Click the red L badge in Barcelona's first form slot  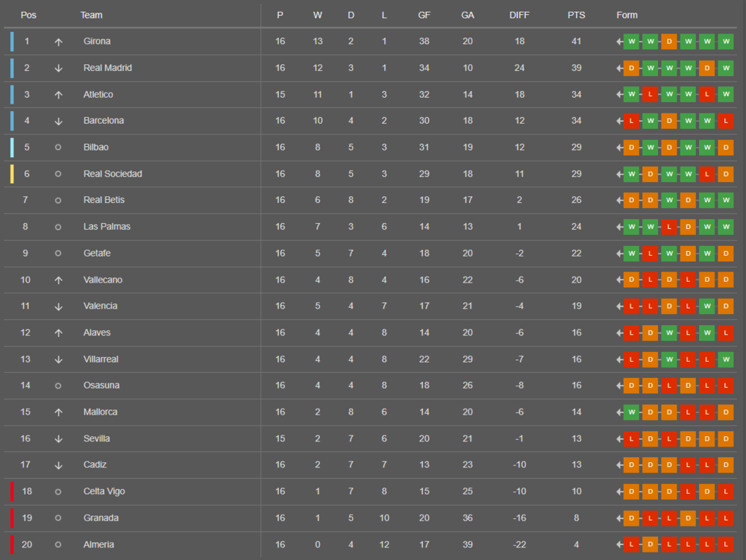[632, 121]
